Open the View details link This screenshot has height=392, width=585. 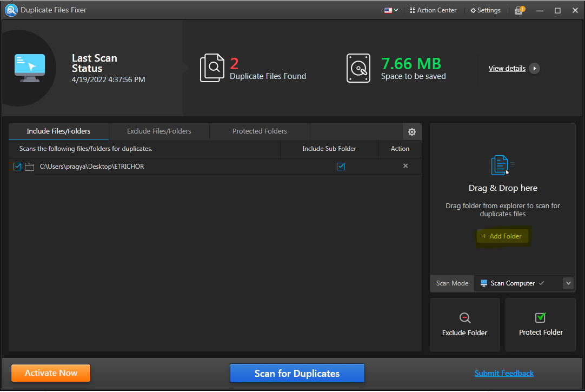click(507, 68)
